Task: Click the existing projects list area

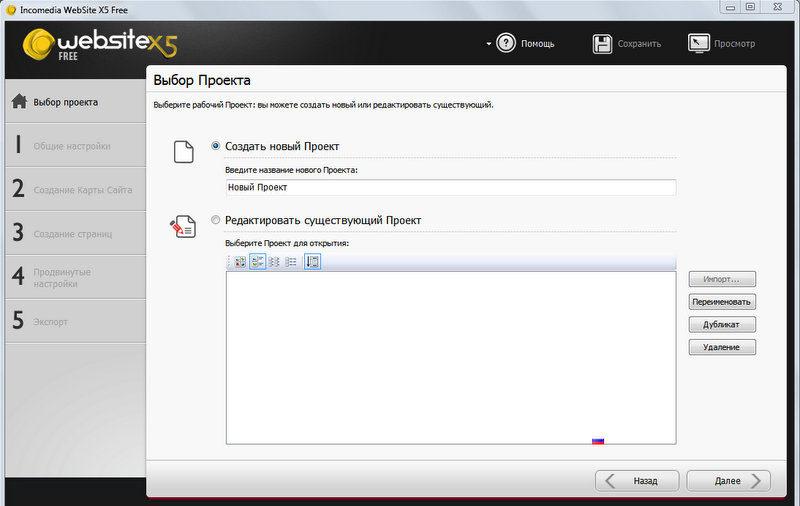Action: tap(451, 358)
